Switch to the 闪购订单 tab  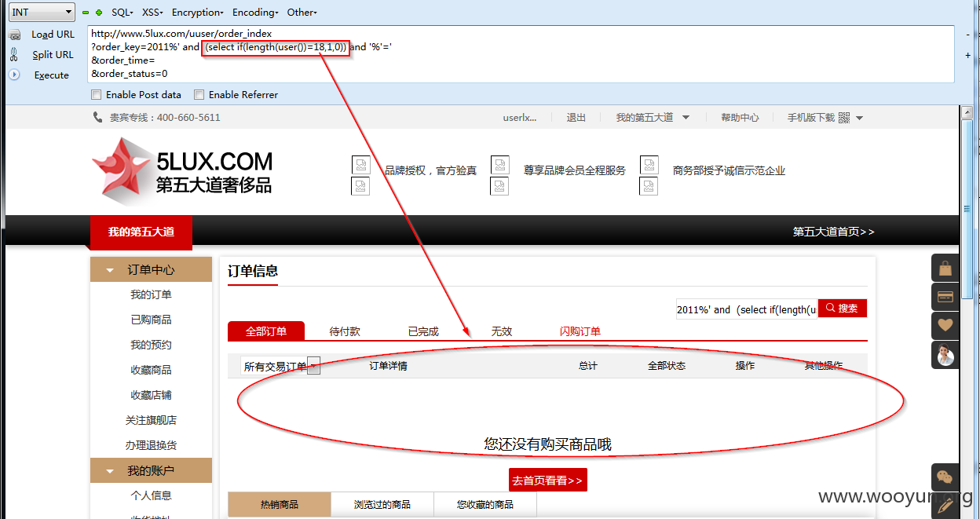pos(580,331)
